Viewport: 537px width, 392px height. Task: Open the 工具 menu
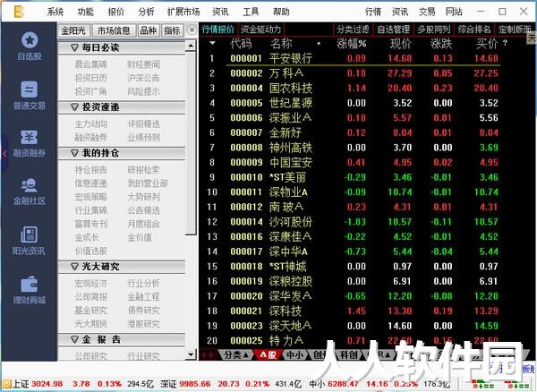tap(251, 12)
